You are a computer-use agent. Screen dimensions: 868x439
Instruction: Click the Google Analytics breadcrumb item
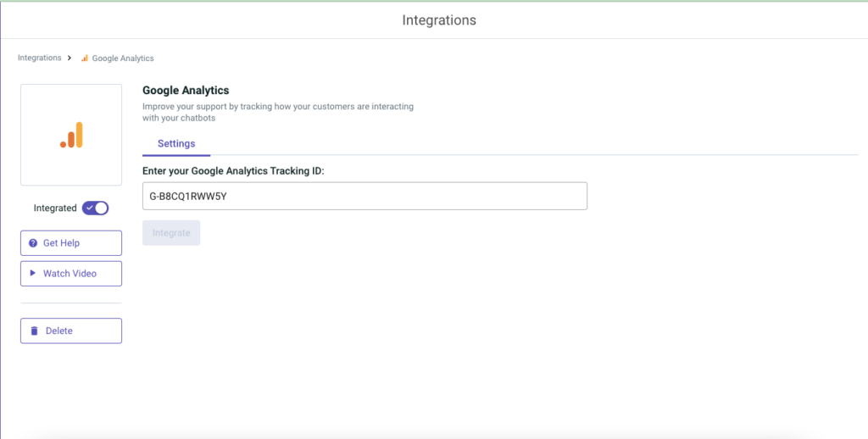tap(117, 58)
